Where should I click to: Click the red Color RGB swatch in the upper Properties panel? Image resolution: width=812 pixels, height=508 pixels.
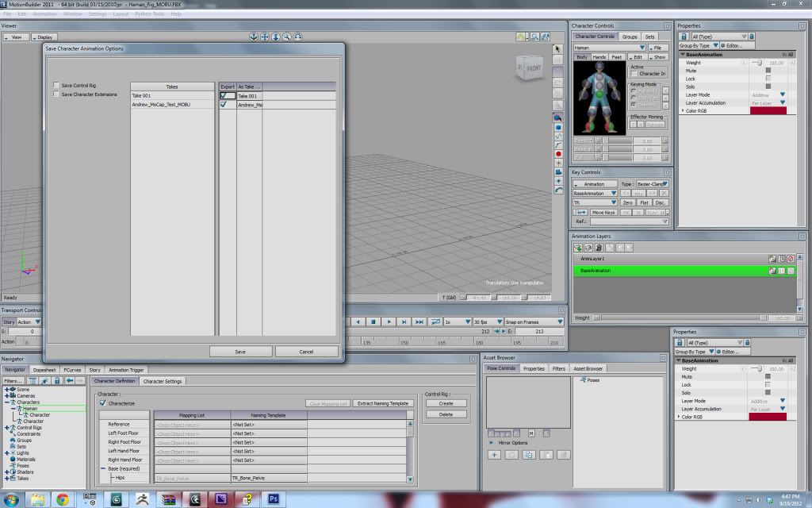pyautogui.click(x=768, y=111)
